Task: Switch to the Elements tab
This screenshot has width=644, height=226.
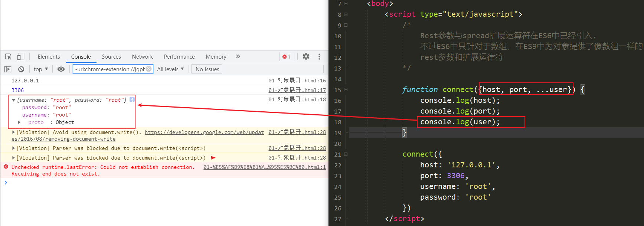Action: 49,56
